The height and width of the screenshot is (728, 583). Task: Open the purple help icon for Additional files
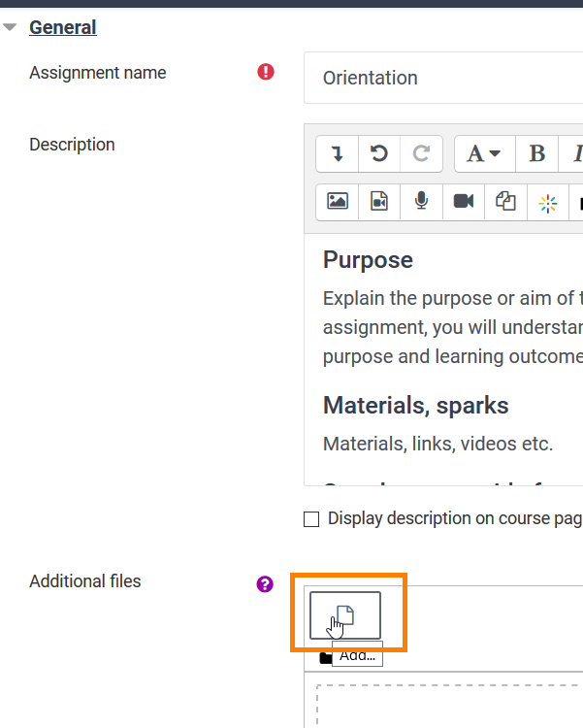265,584
